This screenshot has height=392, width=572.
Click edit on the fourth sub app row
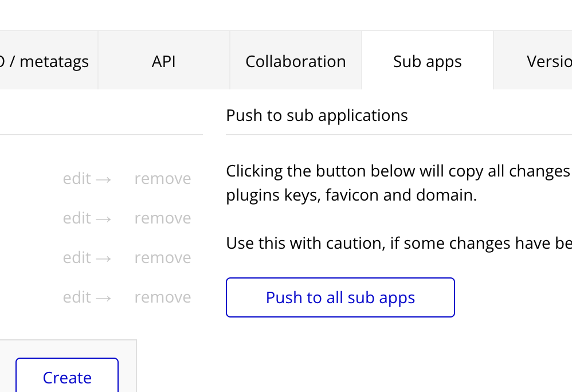(77, 297)
